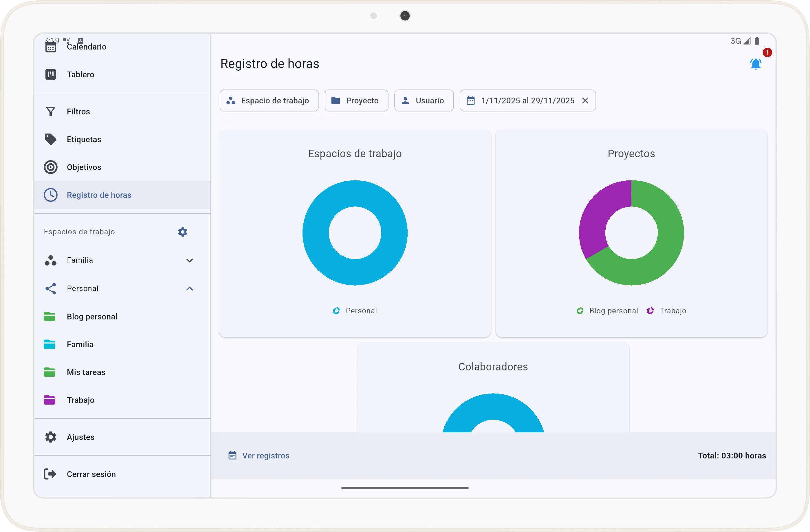Select the Tablero board icon
This screenshot has width=810, height=532.
click(x=51, y=74)
